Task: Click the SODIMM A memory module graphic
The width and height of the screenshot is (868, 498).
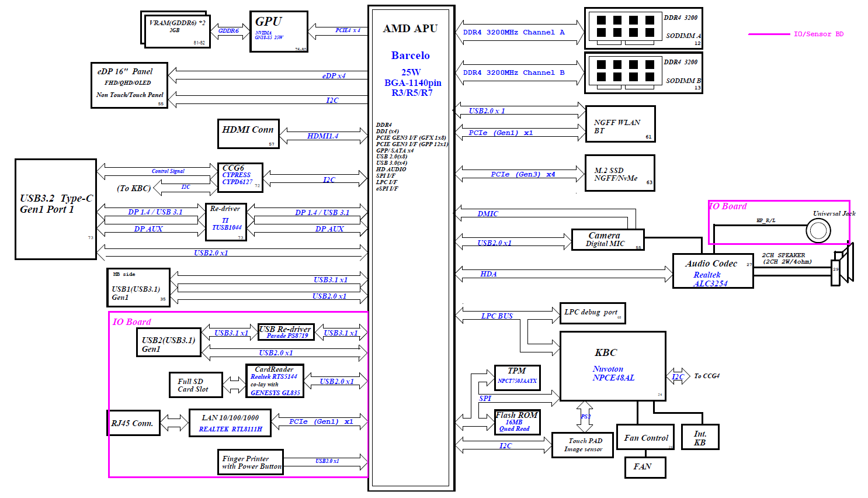Action: point(625,27)
